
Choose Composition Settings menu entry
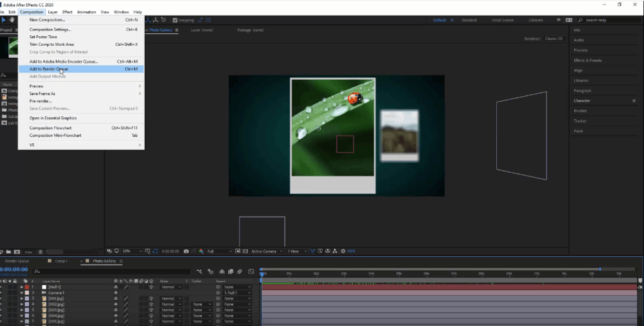coord(81,30)
